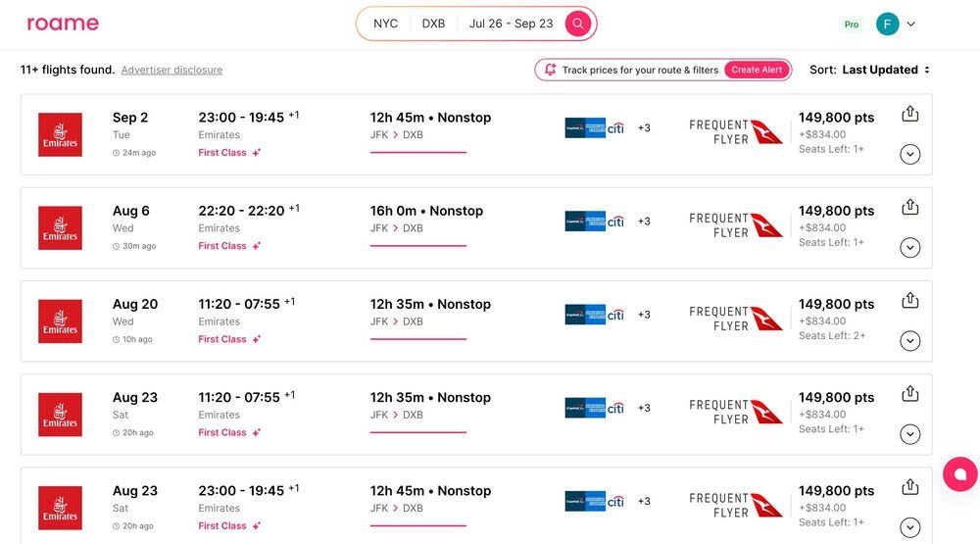
Task: Click the Pro badge
Action: (852, 25)
